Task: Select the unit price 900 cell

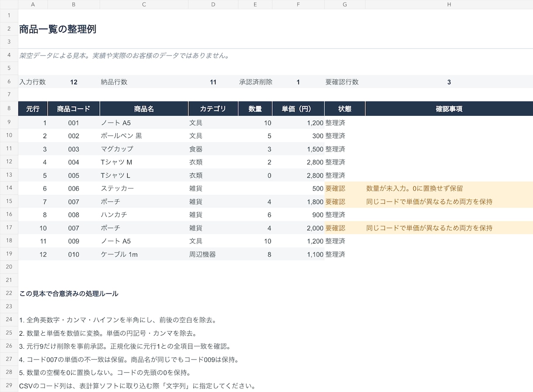Action: point(298,215)
